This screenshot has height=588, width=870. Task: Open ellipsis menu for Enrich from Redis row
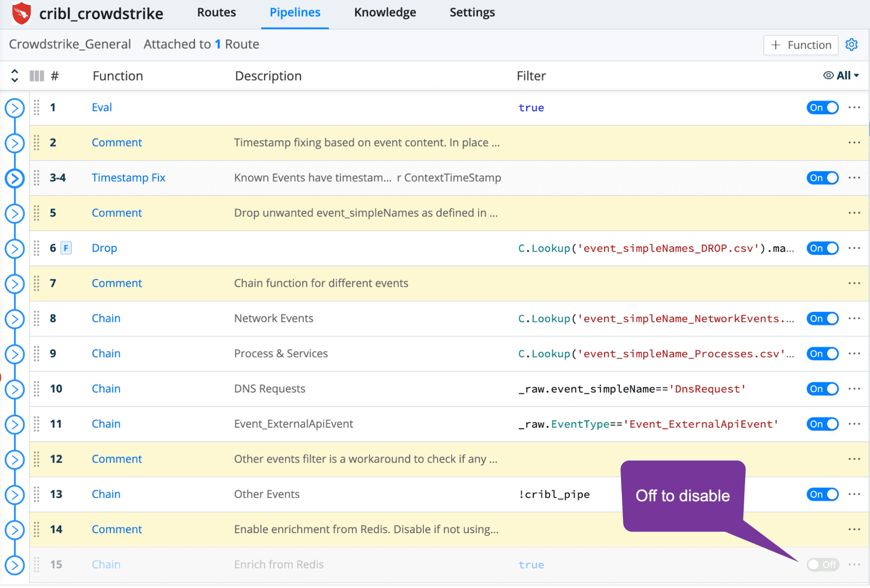click(x=854, y=565)
